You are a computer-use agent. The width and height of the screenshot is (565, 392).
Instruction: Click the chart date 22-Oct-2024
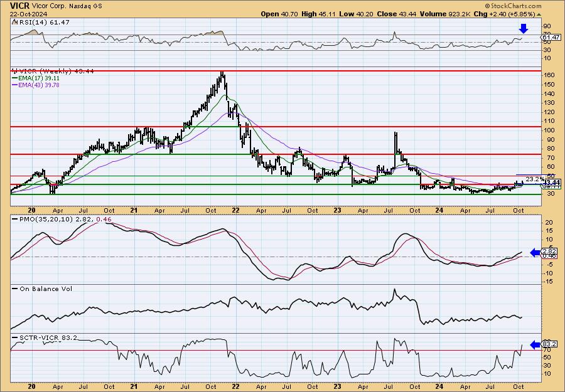28,14
